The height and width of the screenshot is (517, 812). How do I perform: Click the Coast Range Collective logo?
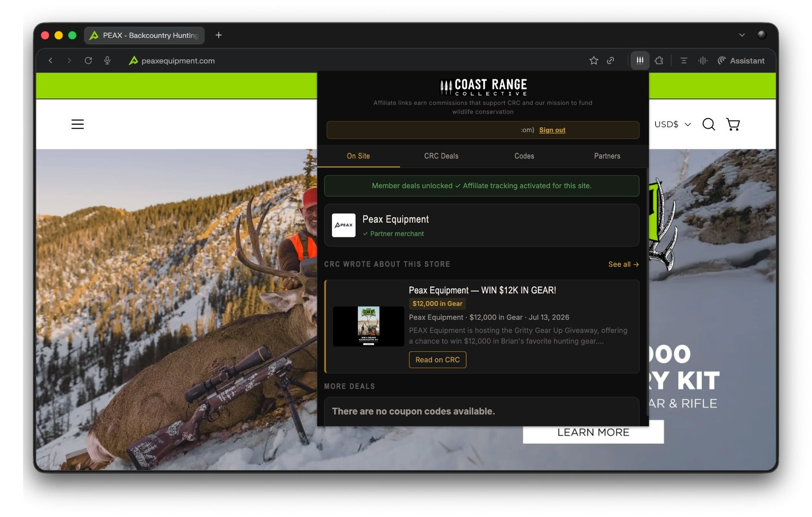483,87
